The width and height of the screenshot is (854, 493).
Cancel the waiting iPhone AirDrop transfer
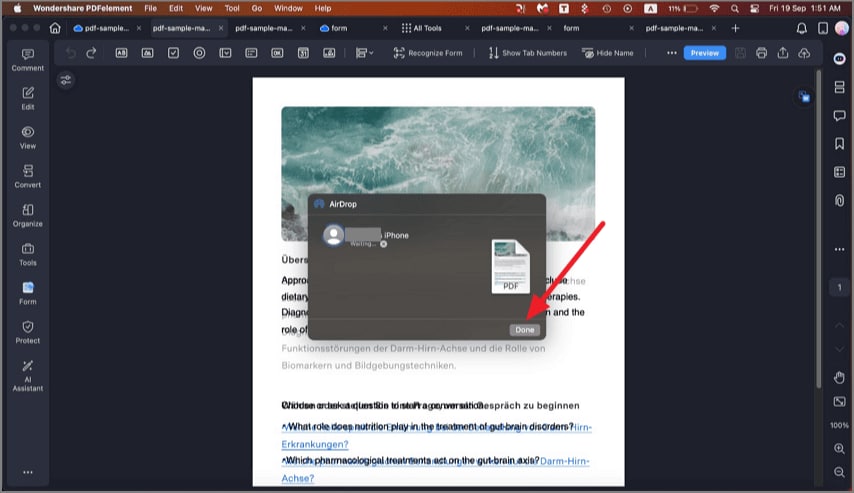pos(383,244)
